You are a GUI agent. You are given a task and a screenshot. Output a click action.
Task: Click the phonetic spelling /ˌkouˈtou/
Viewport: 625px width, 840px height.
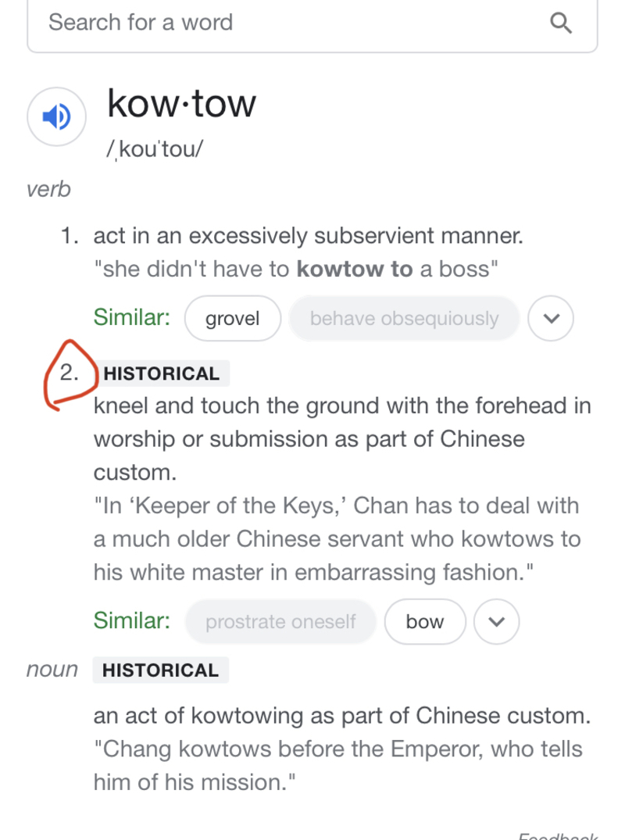(x=155, y=149)
